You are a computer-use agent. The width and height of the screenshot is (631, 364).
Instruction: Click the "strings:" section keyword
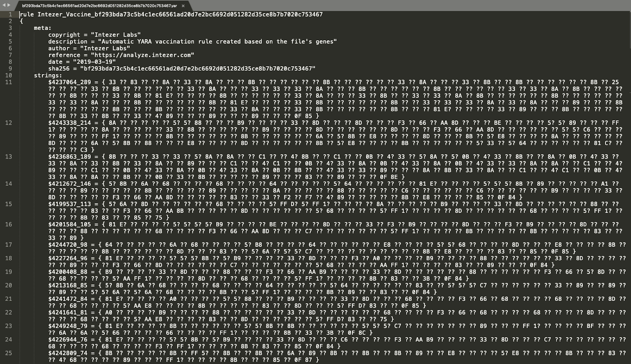point(48,75)
